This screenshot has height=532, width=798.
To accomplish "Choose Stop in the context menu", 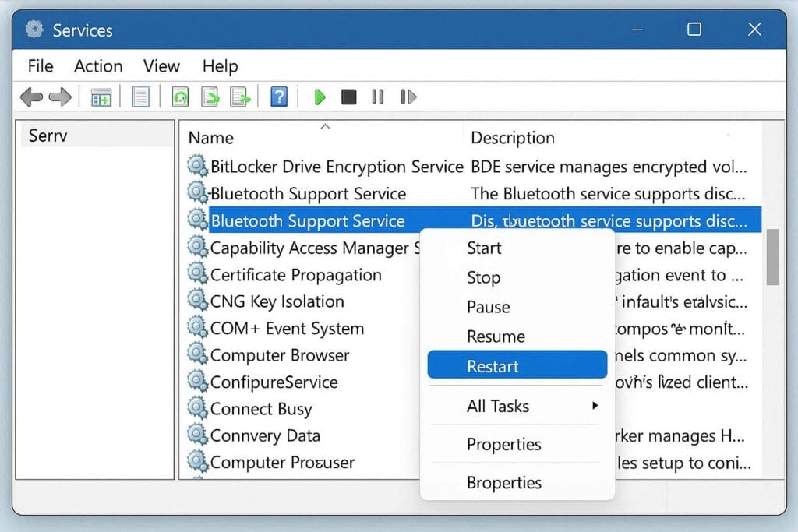I will (x=483, y=277).
